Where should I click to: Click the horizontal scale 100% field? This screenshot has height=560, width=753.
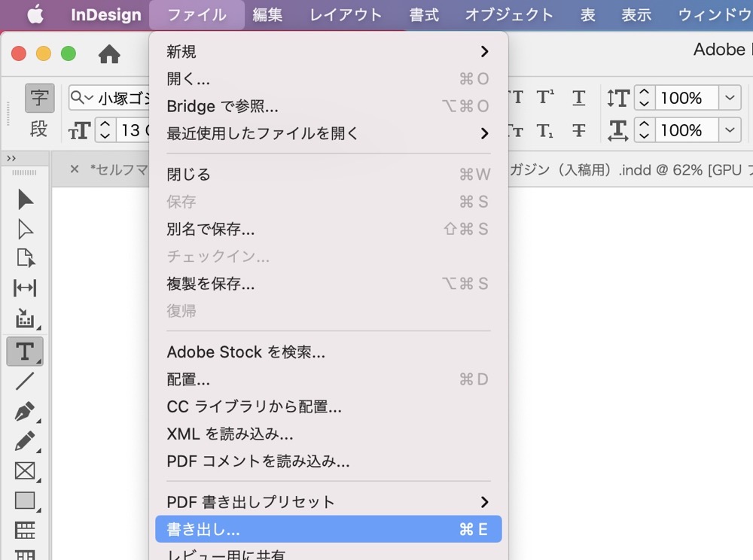(687, 130)
